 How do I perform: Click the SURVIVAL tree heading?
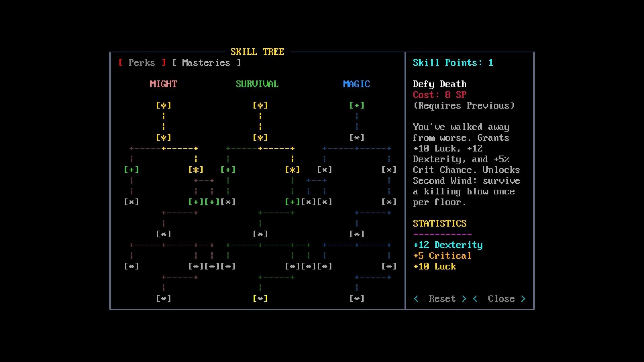click(257, 84)
